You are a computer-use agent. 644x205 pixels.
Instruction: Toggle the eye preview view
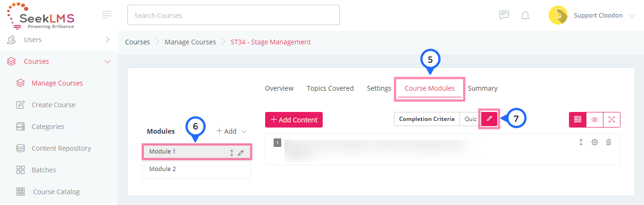(594, 120)
